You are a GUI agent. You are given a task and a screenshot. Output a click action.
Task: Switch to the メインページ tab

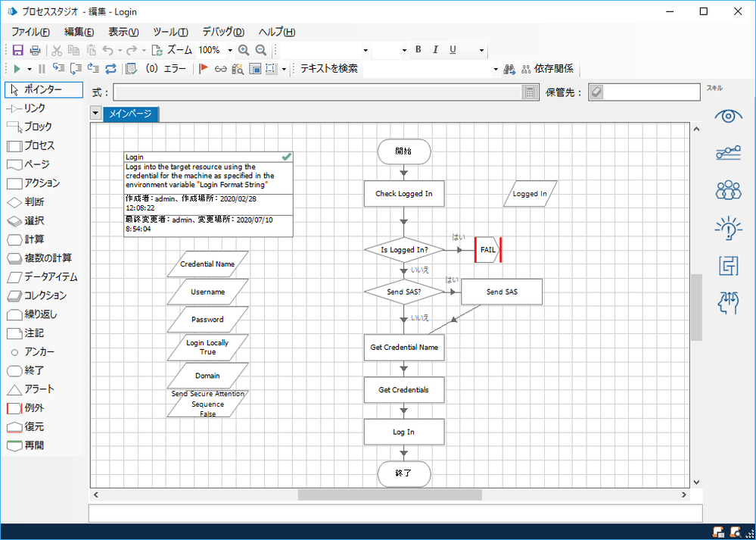[x=131, y=114]
